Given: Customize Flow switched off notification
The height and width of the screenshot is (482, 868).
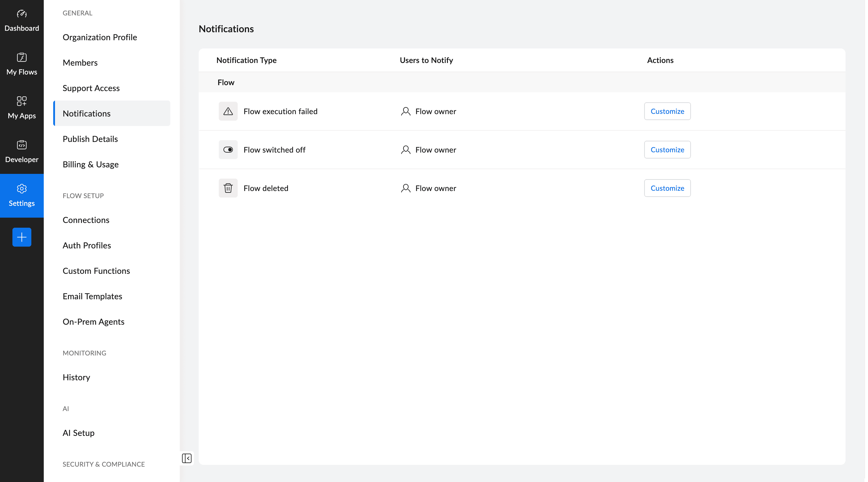Looking at the screenshot, I should pos(667,150).
